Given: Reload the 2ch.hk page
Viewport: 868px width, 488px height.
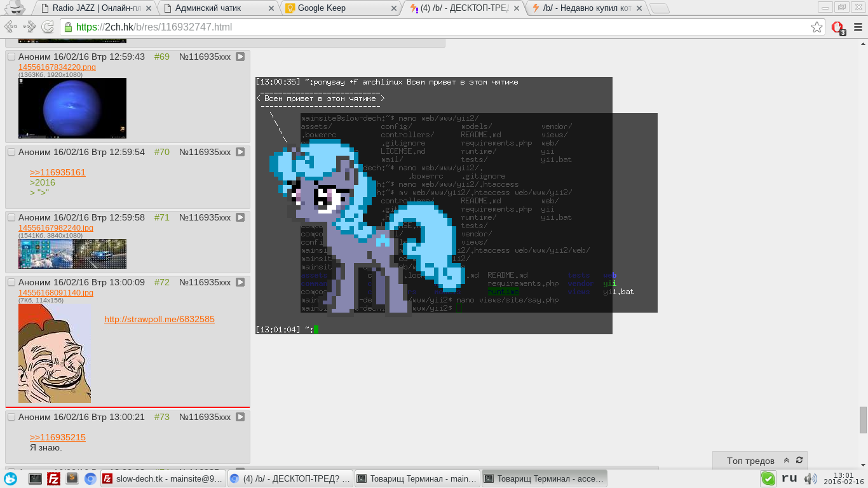Looking at the screenshot, I should click(x=48, y=27).
